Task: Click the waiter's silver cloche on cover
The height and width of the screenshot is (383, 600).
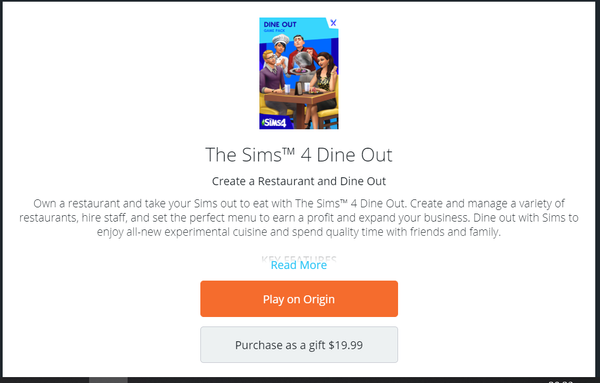Action: pos(305,61)
